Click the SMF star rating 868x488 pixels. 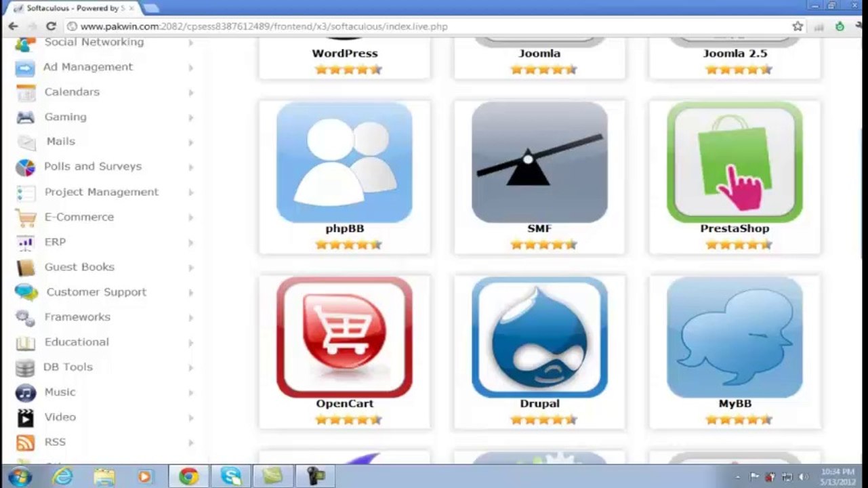[543, 245]
